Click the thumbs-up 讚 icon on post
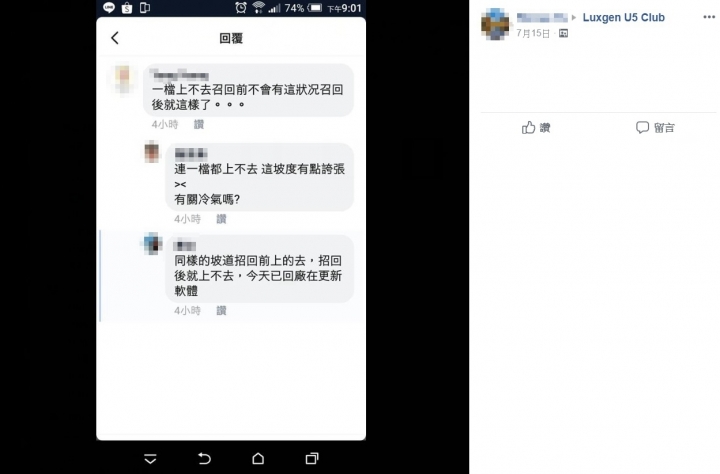Screen dimensions: 720x474 click(x=529, y=127)
